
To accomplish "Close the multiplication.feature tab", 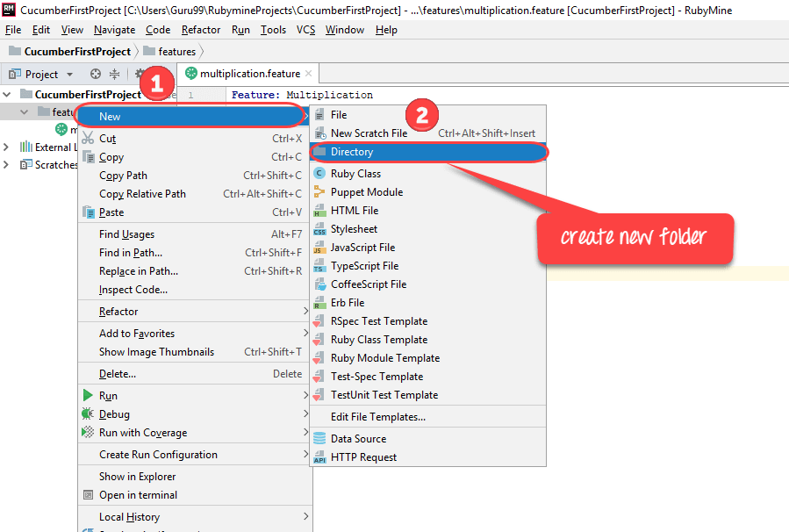I will coord(309,74).
